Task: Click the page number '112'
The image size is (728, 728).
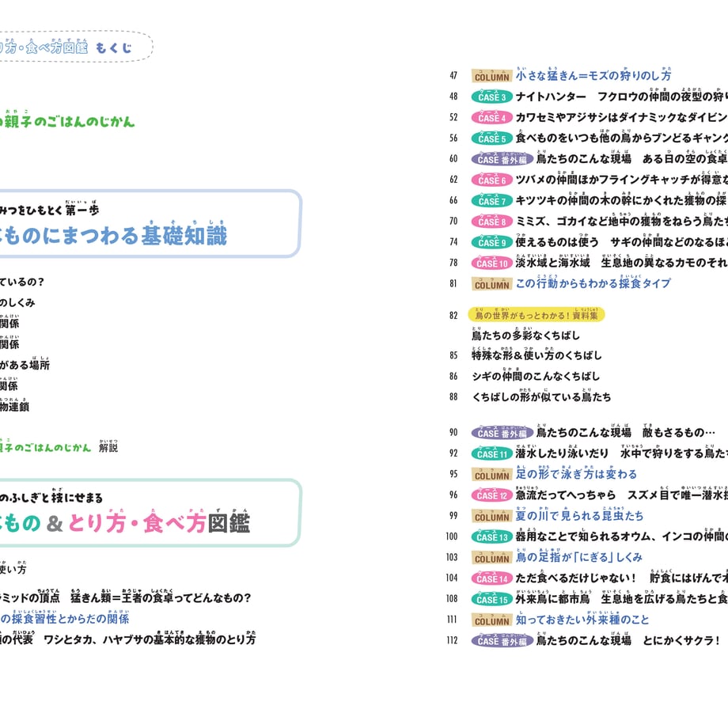Action: click(x=452, y=640)
